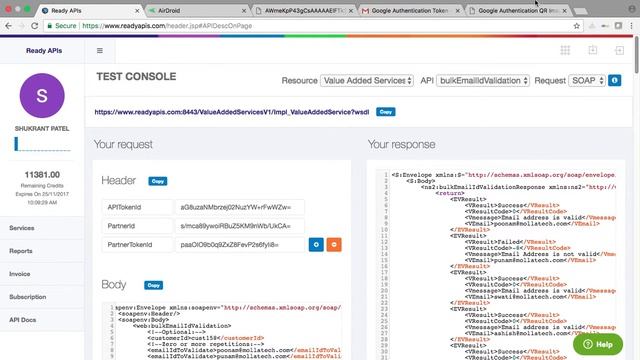The height and width of the screenshot is (360, 640).
Task: Switch to Google Authentication QR tab
Action: (x=518, y=11)
